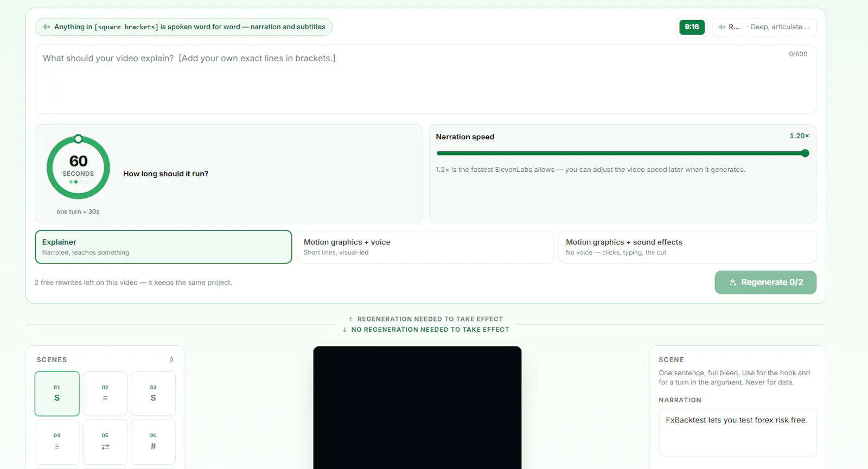Edit the narration text 'FxBacktest lets you test'
This screenshot has width=868, height=469.
(x=737, y=432)
